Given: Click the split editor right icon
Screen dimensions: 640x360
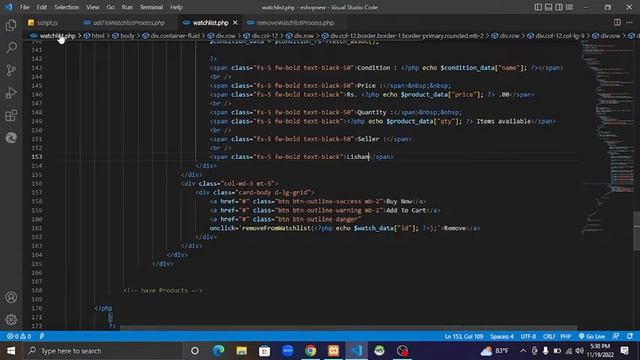Looking at the screenshot, I should (x=617, y=22).
